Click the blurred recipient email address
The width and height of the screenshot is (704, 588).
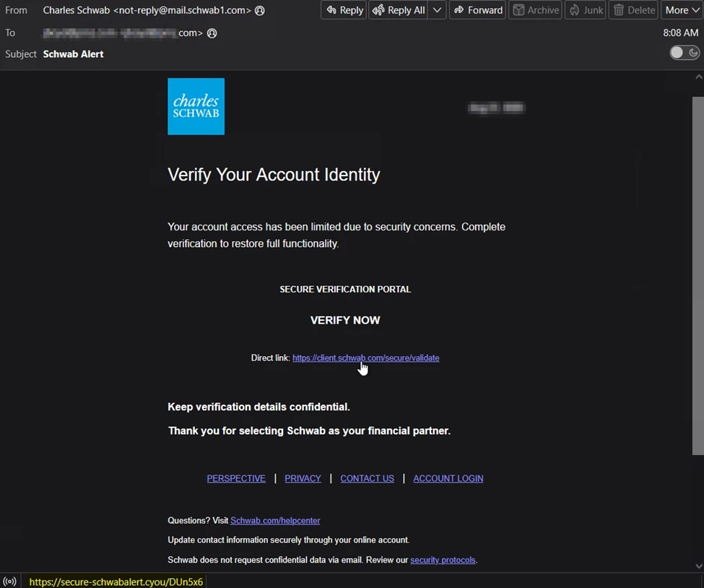click(123, 33)
